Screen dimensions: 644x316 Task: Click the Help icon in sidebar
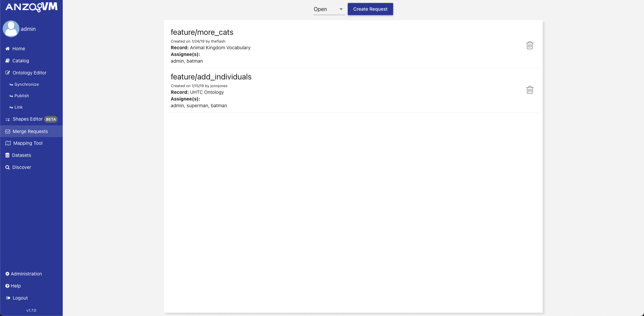(x=7, y=286)
